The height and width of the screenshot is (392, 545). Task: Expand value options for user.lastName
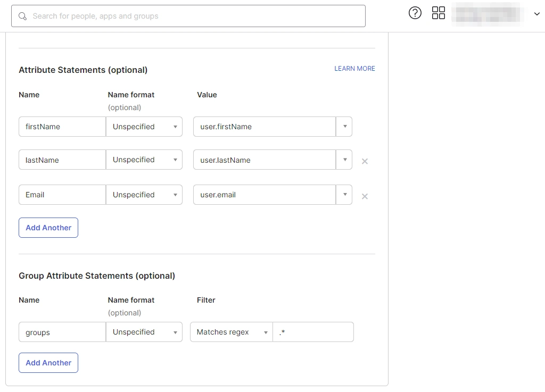click(x=344, y=160)
